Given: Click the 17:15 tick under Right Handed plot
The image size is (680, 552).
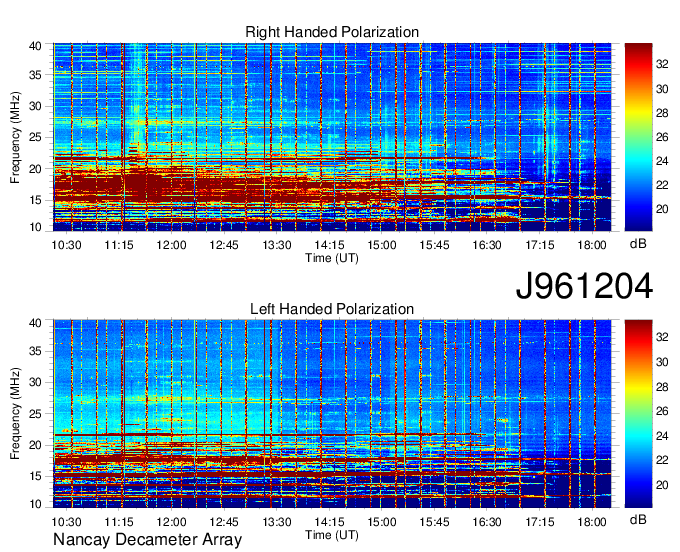Looking at the screenshot, I should point(539,245).
